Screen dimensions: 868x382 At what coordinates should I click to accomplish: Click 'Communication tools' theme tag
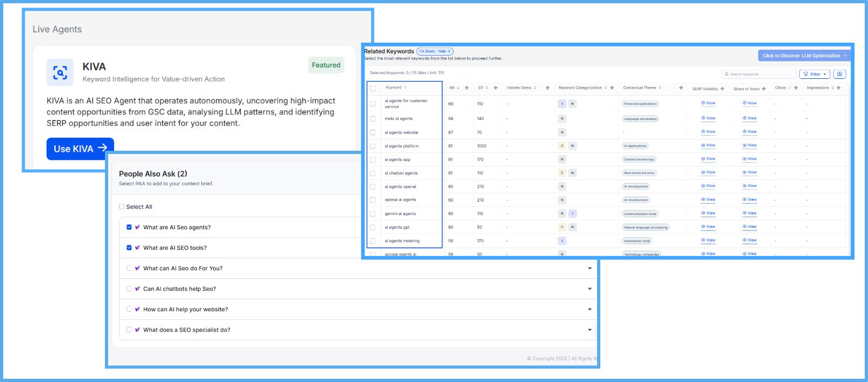point(640,214)
